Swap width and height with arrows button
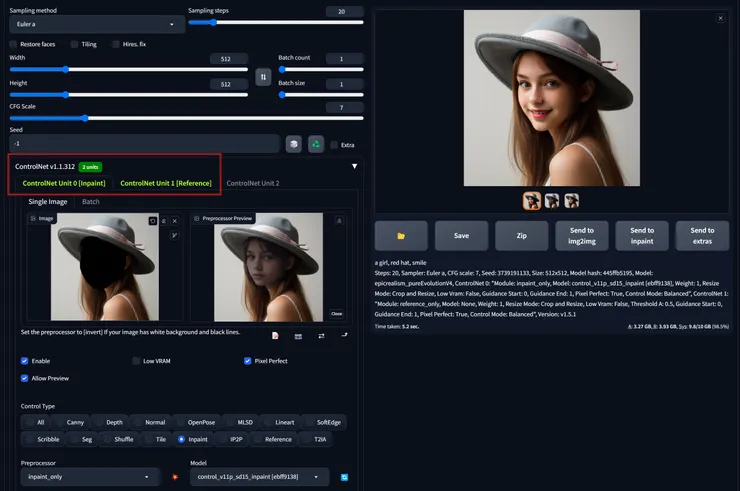This screenshot has height=491, width=740. 263,76
